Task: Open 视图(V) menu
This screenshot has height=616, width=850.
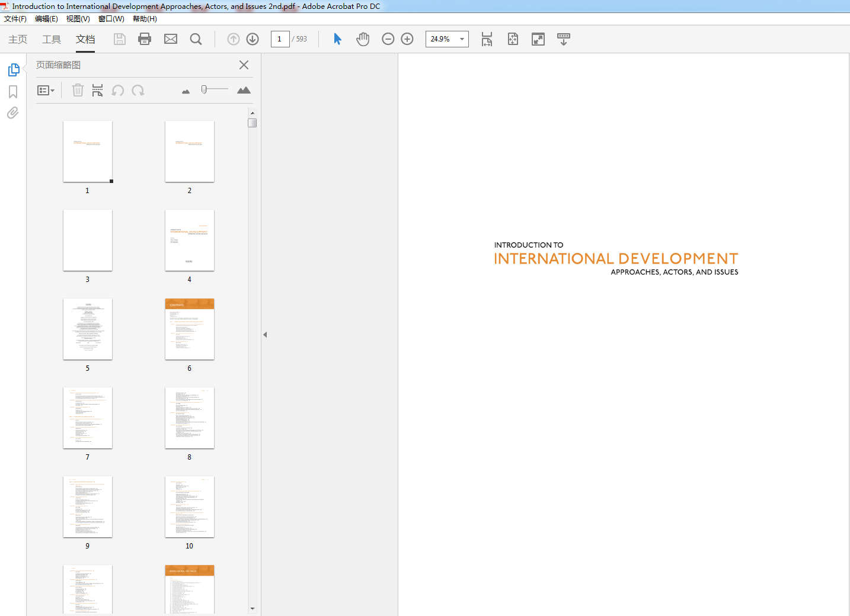Action: (78, 19)
